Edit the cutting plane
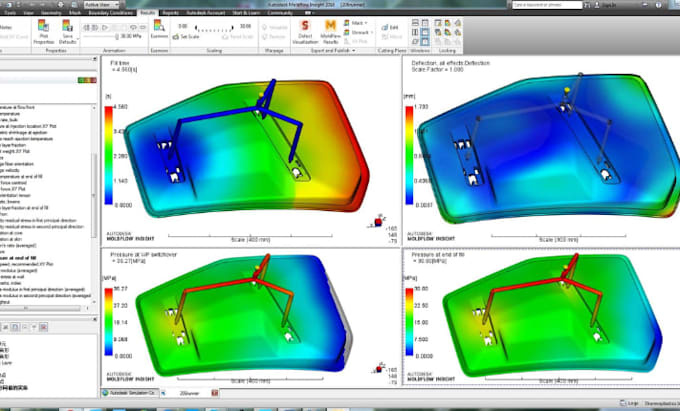 pos(390,27)
